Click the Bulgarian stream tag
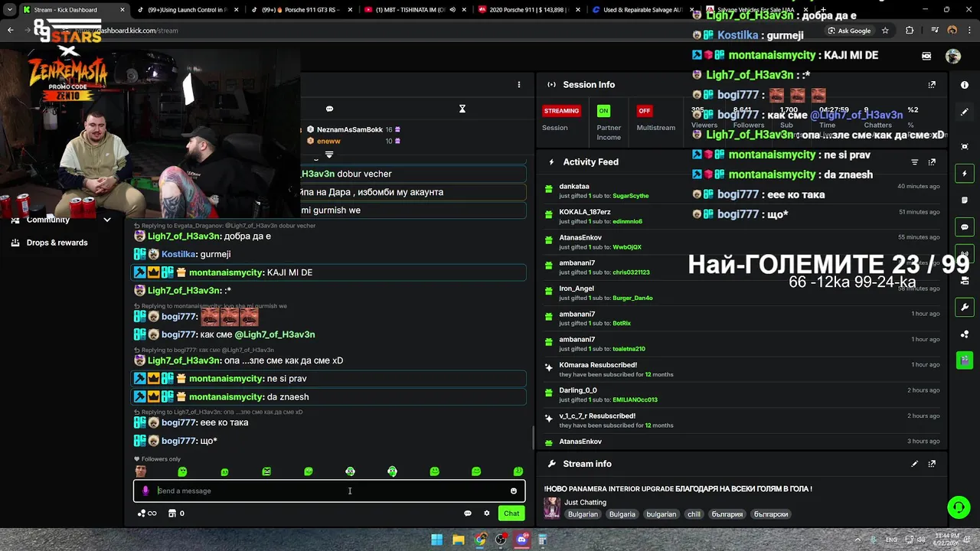 coord(583,514)
